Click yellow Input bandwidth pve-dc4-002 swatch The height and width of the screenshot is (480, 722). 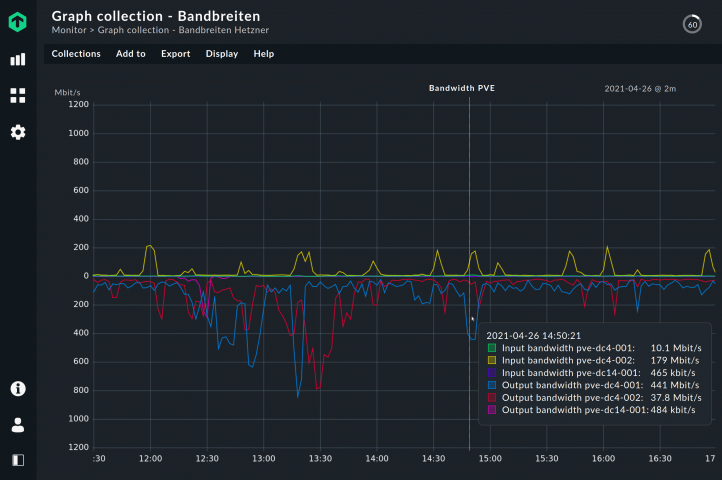pos(491,360)
